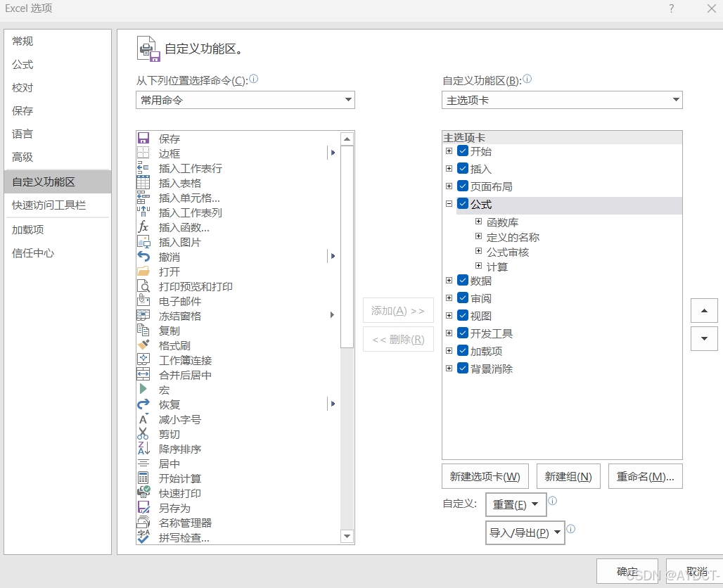The image size is (723, 588).
Task: Open the 重置 dropdown button
Action: [x=516, y=504]
